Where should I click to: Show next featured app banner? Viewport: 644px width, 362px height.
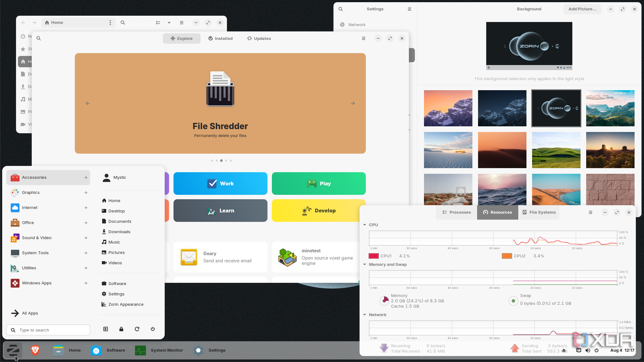[x=353, y=103]
